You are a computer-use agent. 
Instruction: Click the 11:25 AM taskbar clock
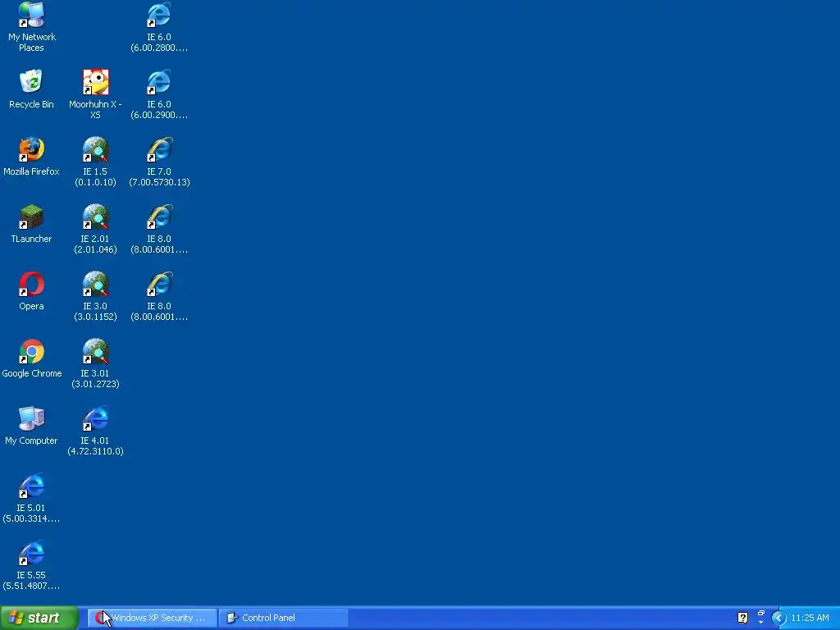(810, 619)
